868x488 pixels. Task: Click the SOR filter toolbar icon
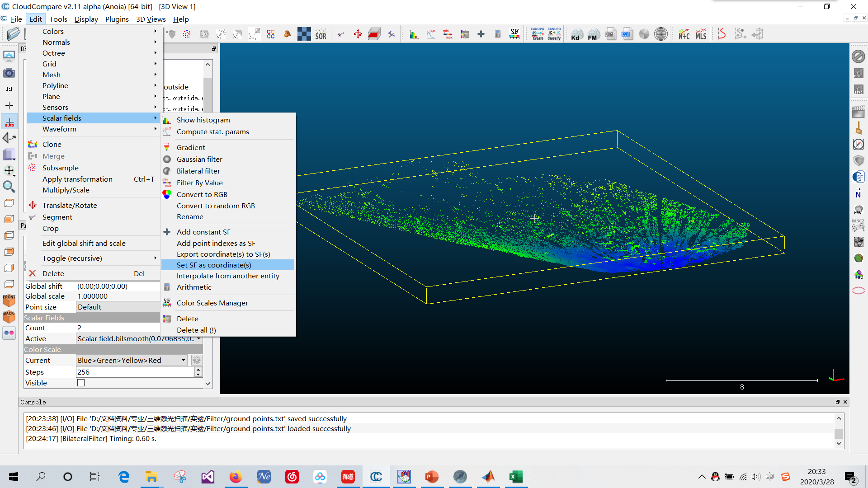pos(321,34)
